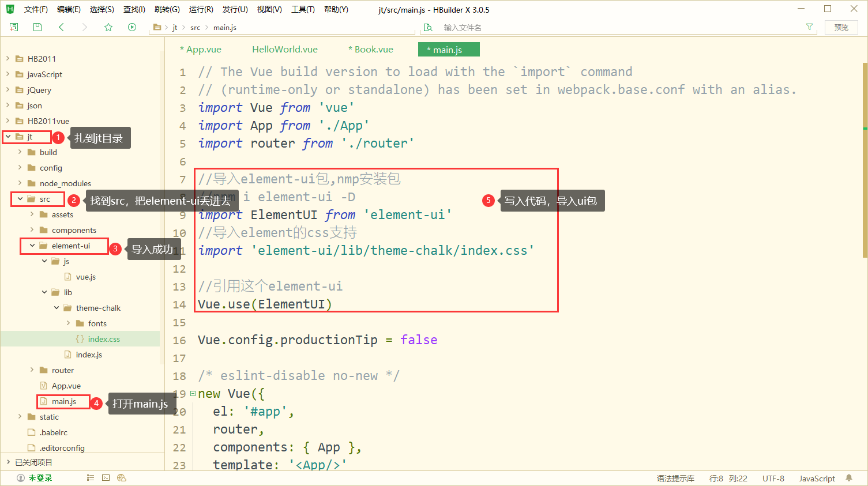Collapse the theme-chalk folder

pos(56,307)
